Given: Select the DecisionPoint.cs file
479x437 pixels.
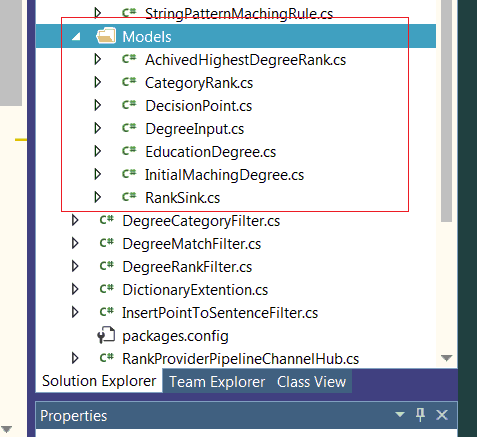Looking at the screenshot, I should [x=199, y=106].
